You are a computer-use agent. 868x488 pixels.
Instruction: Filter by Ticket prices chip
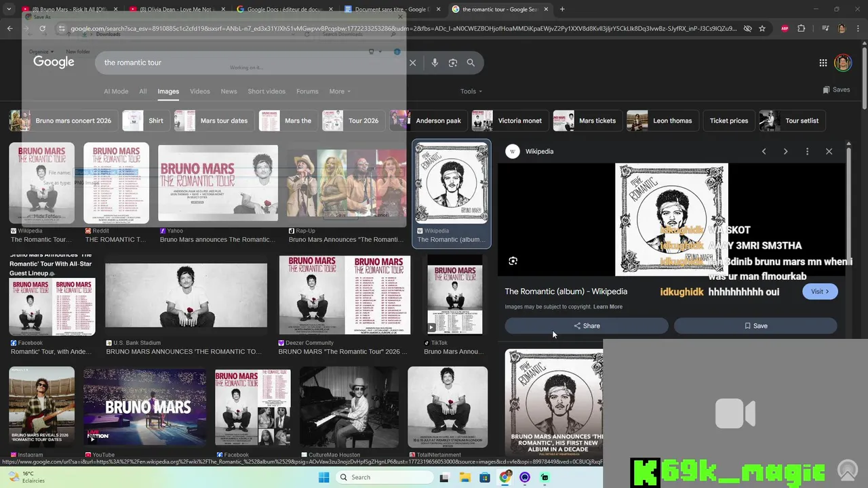coord(729,121)
